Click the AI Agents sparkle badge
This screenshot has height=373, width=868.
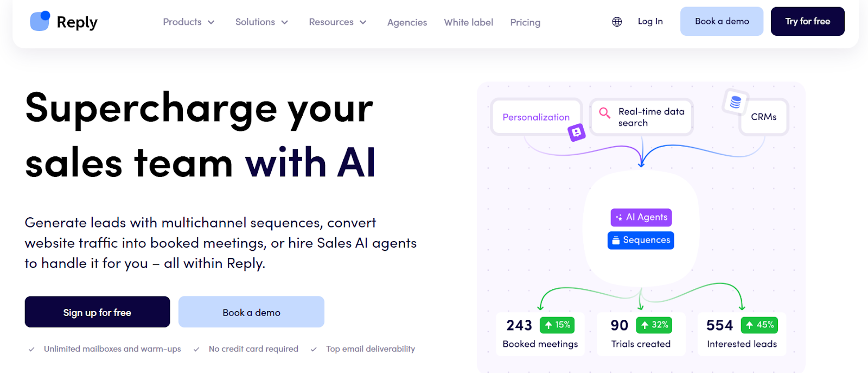[640, 217]
